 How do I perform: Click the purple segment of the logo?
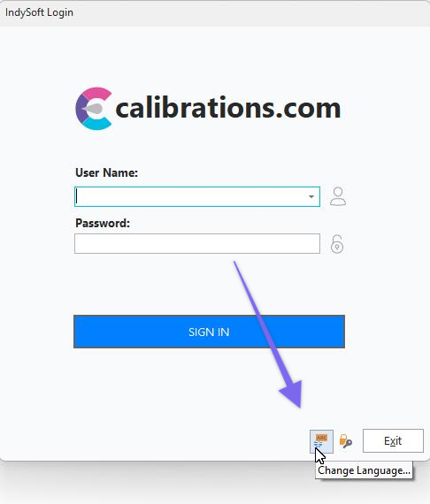point(81,109)
